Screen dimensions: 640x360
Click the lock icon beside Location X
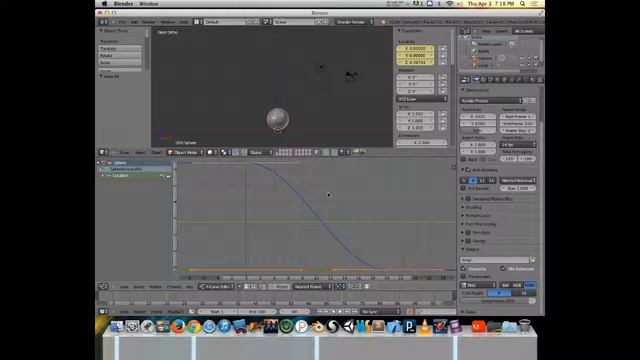(x=442, y=49)
